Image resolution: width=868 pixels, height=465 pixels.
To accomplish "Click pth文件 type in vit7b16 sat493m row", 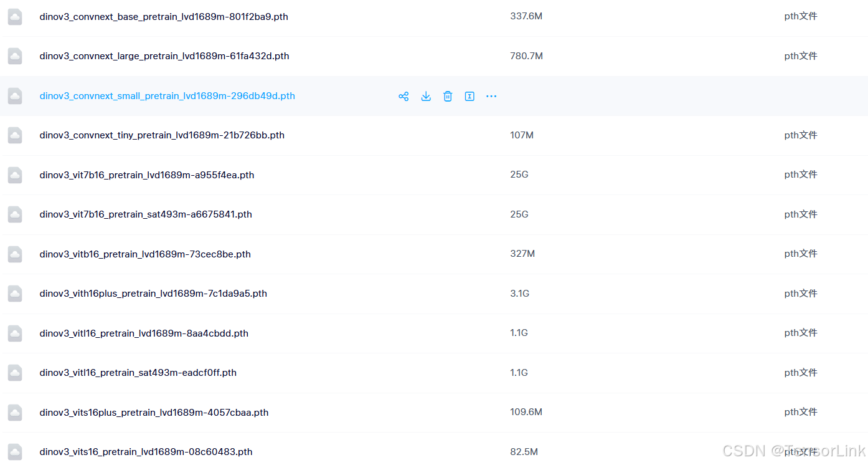I will (x=801, y=214).
